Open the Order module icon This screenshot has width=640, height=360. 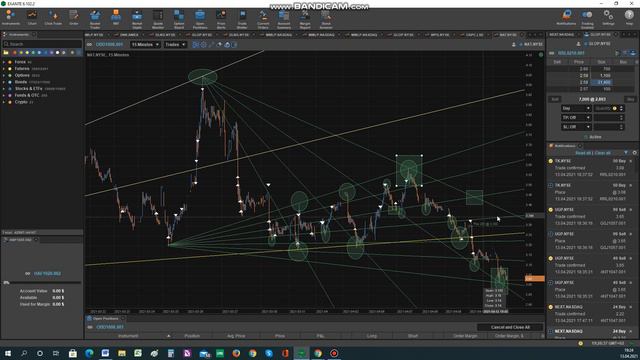pos(74,18)
